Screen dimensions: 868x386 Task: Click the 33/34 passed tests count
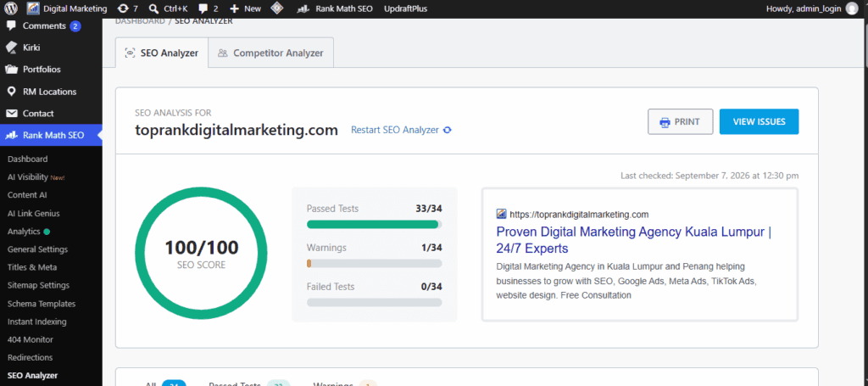click(x=429, y=209)
